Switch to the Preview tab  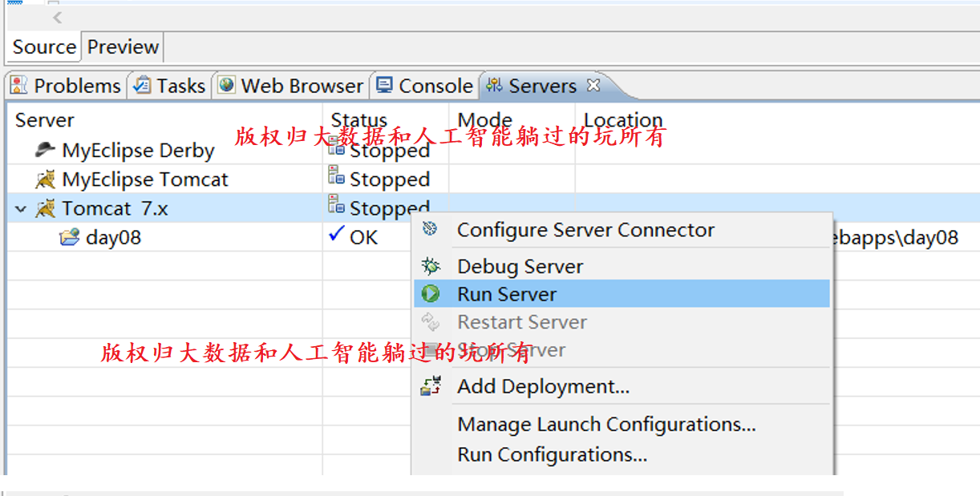[123, 47]
